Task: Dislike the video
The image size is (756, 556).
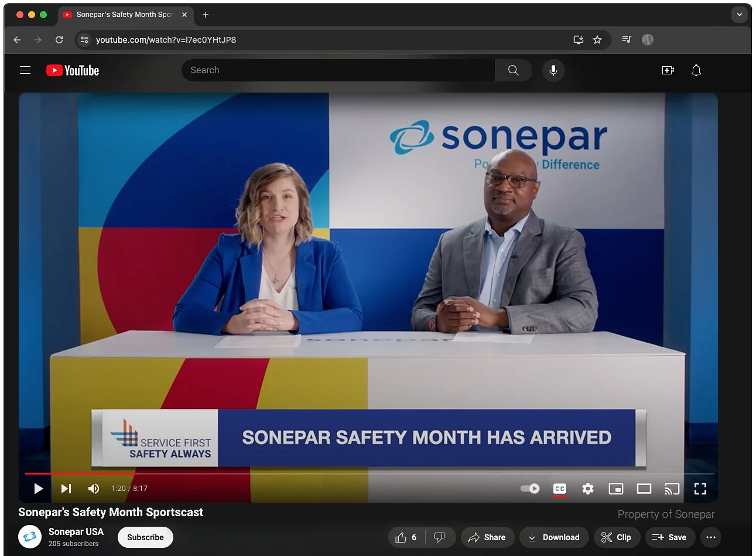Action: click(x=440, y=537)
